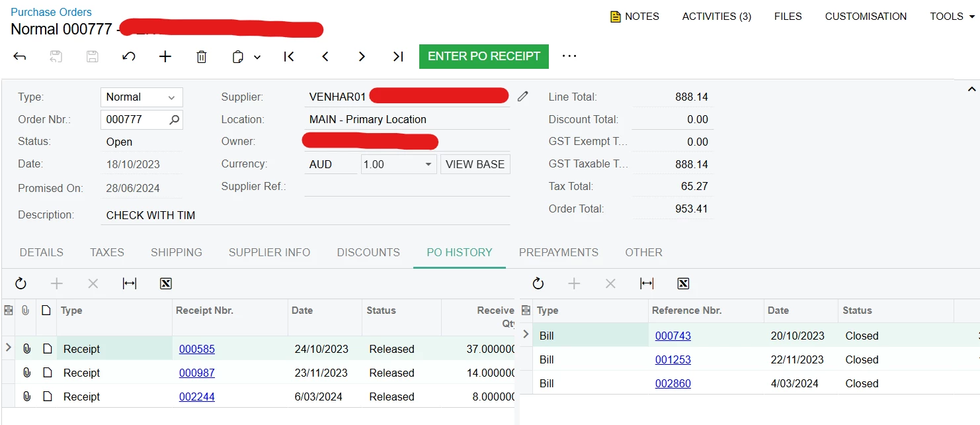
Task: Switch to the PREPAYMENTS tab
Action: click(559, 252)
